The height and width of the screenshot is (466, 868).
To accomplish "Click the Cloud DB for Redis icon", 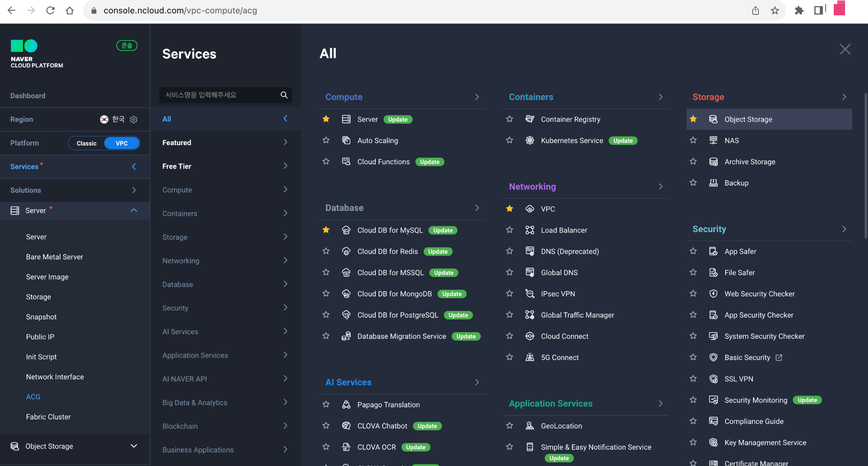I will [346, 251].
